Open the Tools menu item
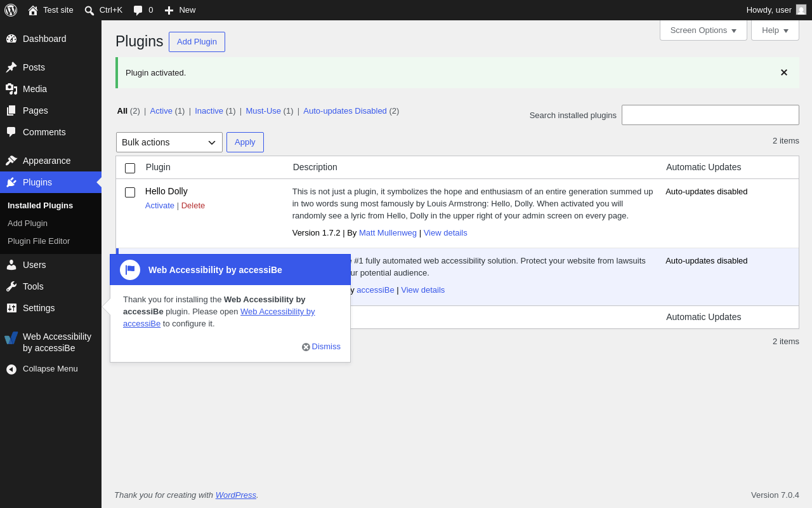Viewport: 812px width, 508px height. [51, 286]
